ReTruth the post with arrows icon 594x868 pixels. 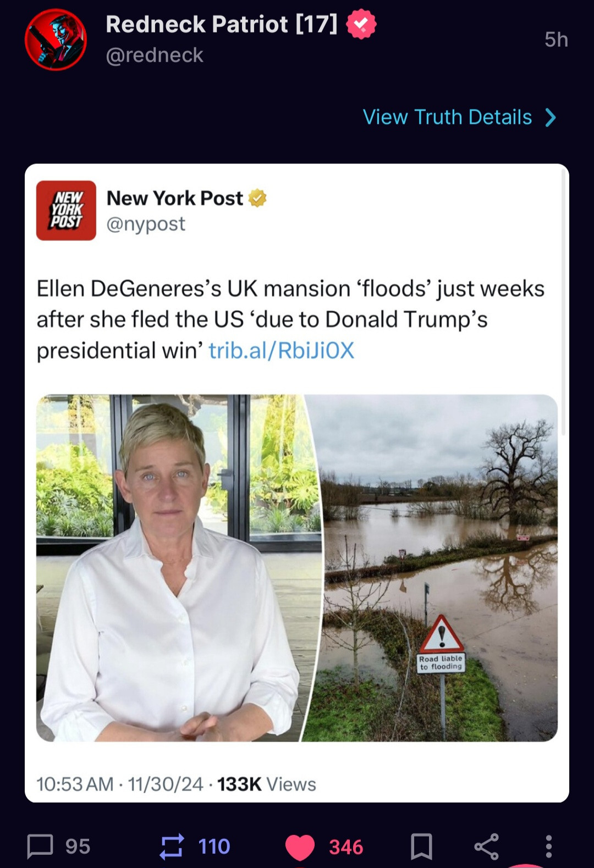point(172,846)
